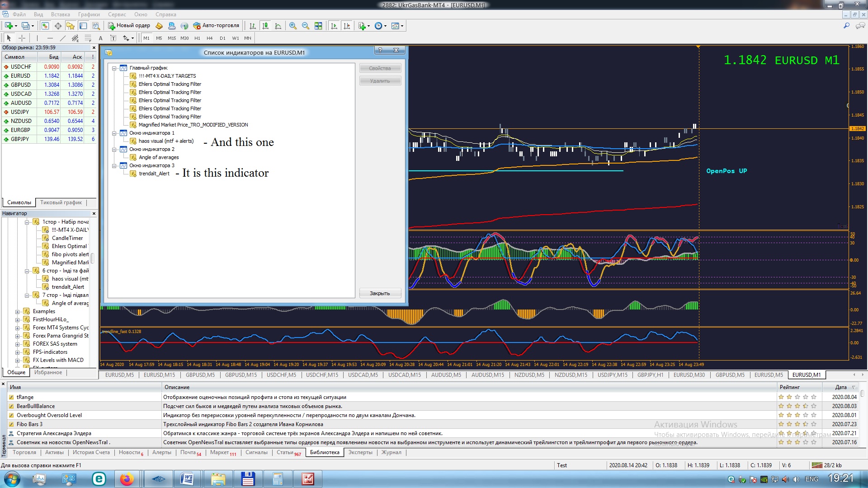This screenshot has width=868, height=488.
Task: Click the zoom in magnifier icon
Action: point(293,26)
